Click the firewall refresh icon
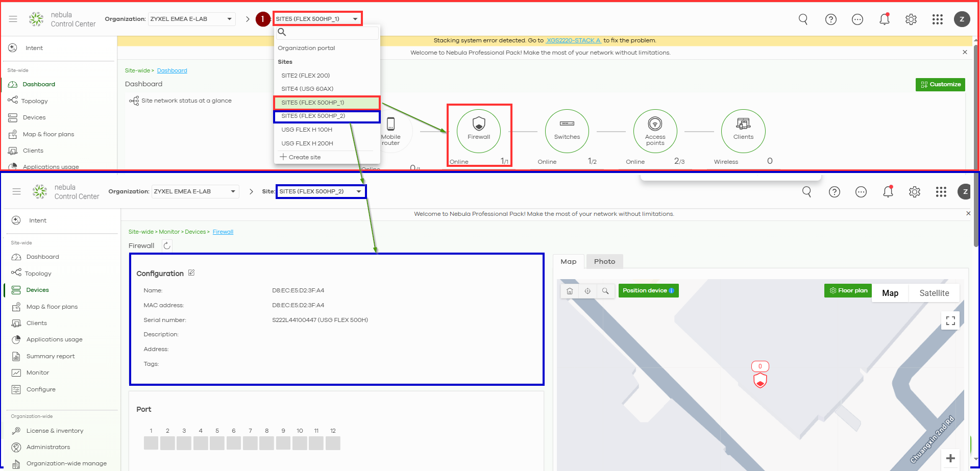Viewport: 980px width, 471px height. click(x=167, y=245)
